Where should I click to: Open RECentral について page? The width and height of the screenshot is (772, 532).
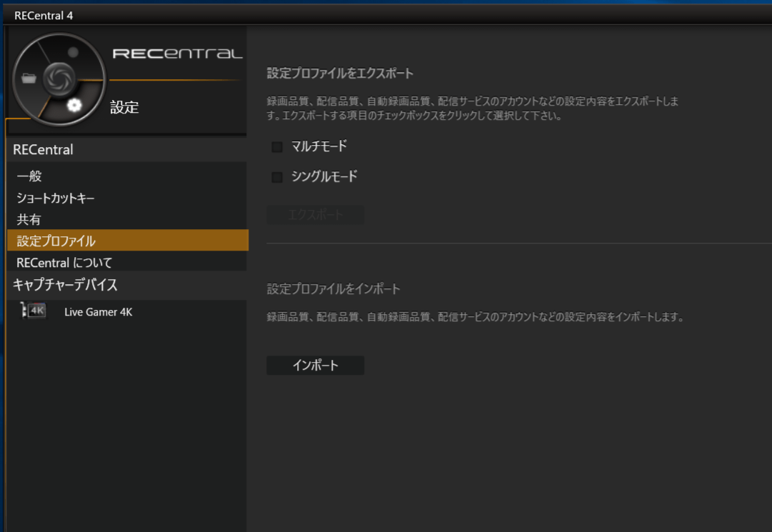coord(64,262)
